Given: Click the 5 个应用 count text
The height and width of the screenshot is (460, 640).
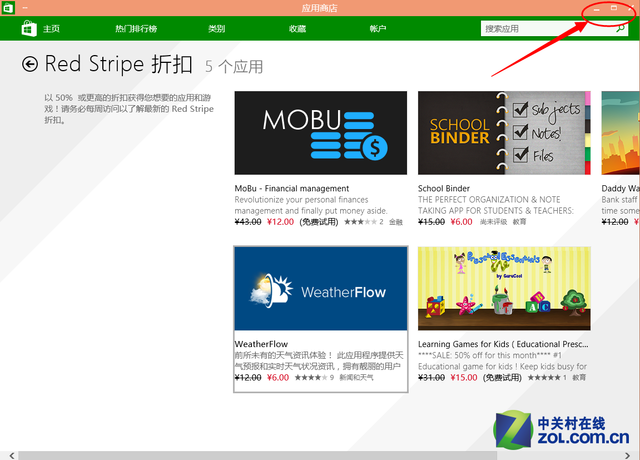Looking at the screenshot, I should [x=234, y=67].
